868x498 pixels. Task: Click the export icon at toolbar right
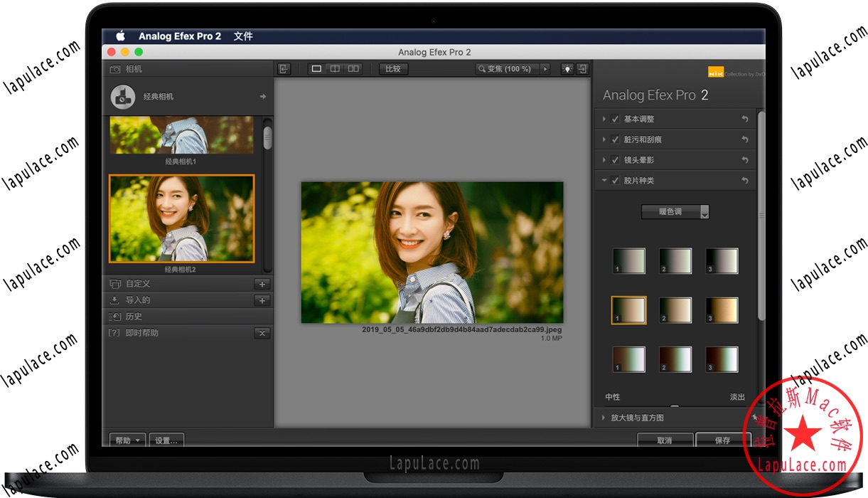pos(582,68)
